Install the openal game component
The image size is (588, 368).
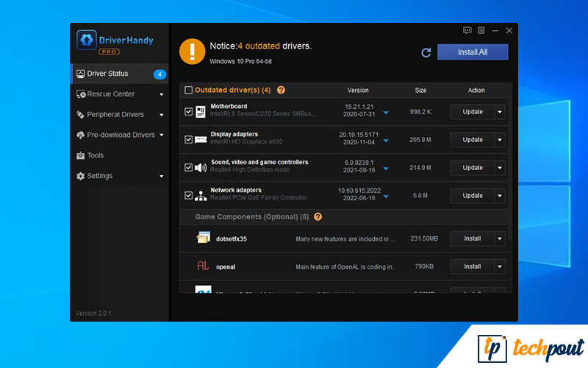[x=472, y=266]
